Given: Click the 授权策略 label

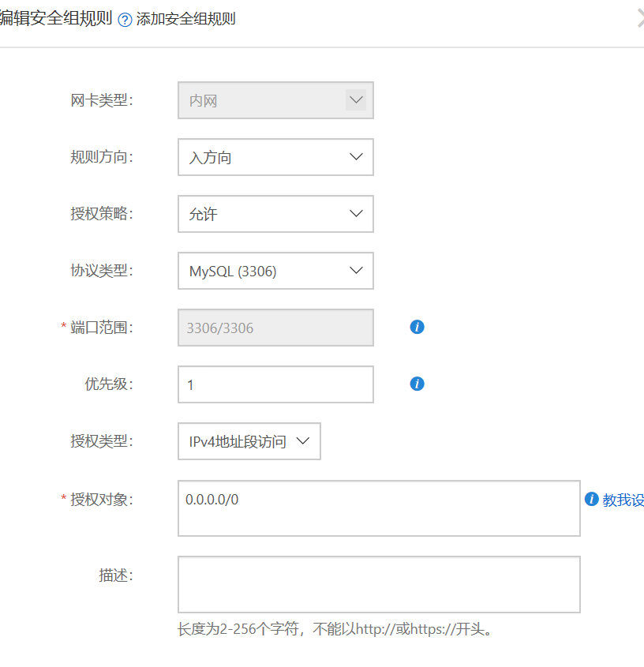Looking at the screenshot, I should 102,214.
